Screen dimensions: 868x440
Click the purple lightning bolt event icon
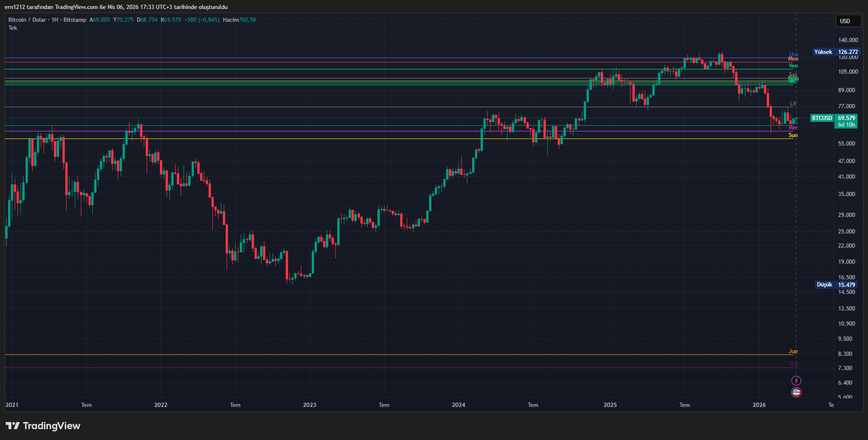(796, 380)
